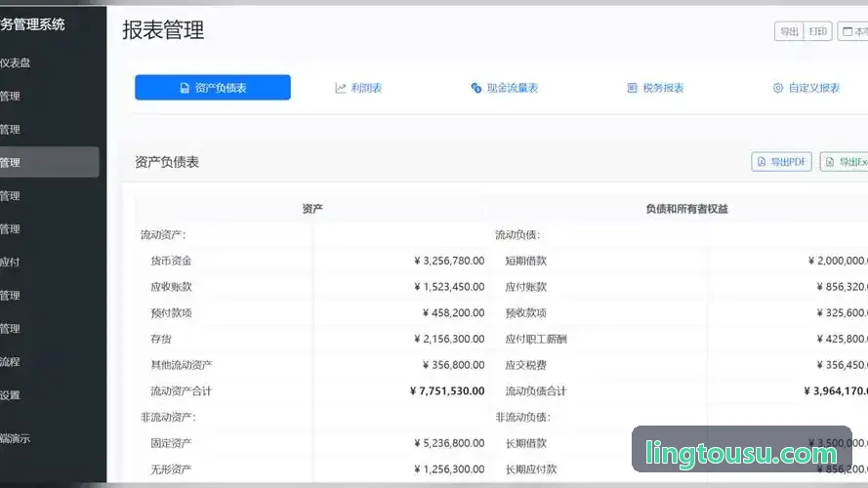Click the 存货 row label
This screenshot has height=488, width=868.
click(x=161, y=339)
